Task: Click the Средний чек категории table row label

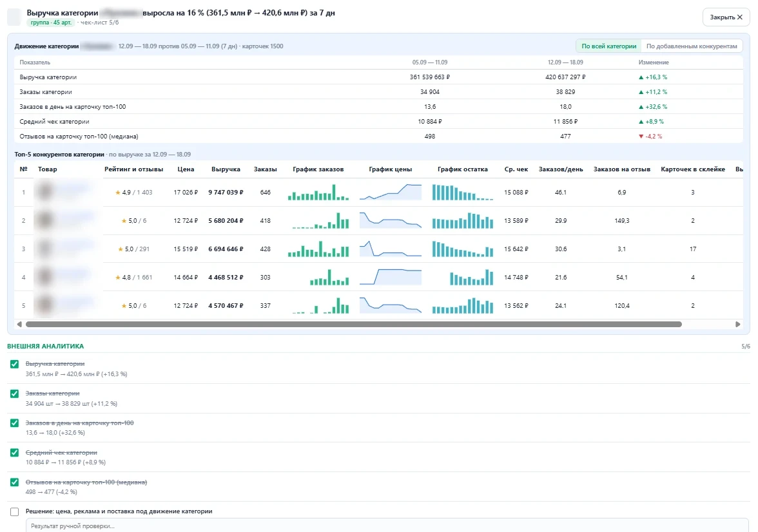Action: [54, 121]
